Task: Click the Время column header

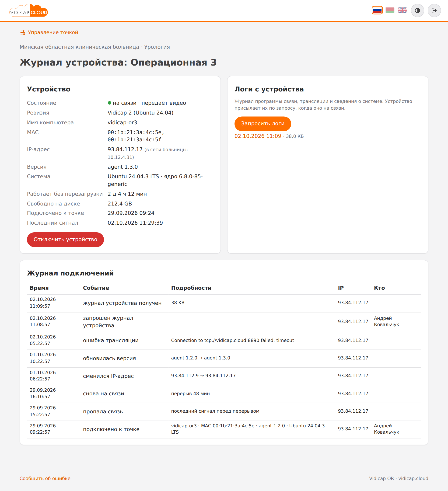Action: click(39, 288)
